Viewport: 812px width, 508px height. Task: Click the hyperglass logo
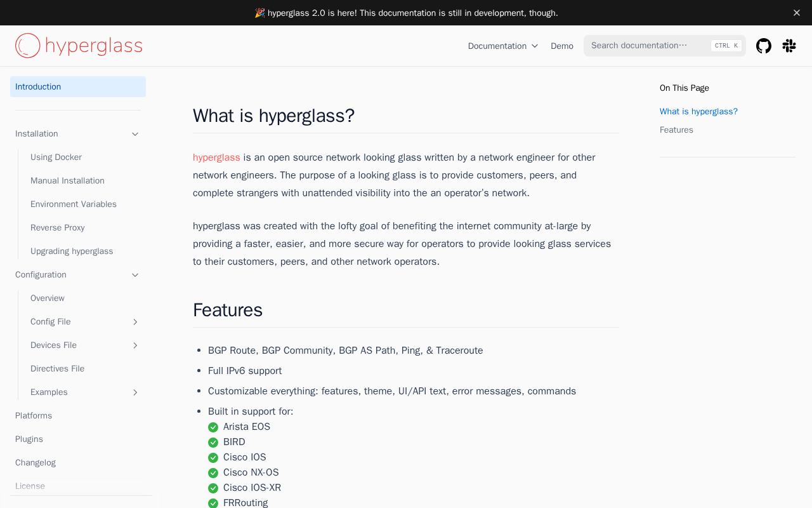(x=79, y=46)
